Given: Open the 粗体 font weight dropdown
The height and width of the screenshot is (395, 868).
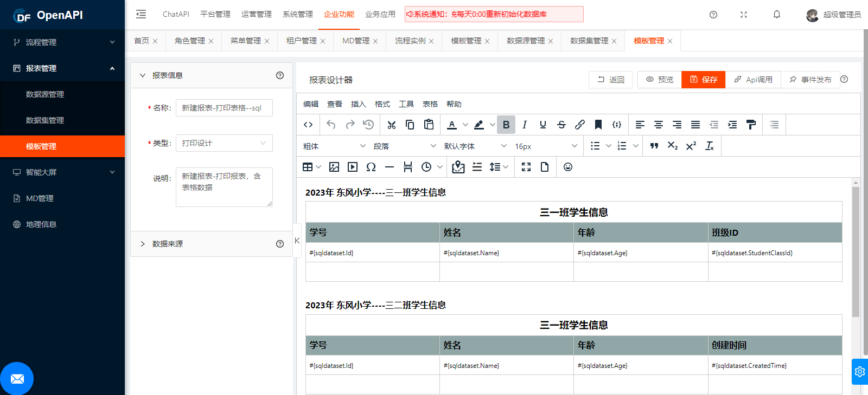Looking at the screenshot, I should coord(334,146).
